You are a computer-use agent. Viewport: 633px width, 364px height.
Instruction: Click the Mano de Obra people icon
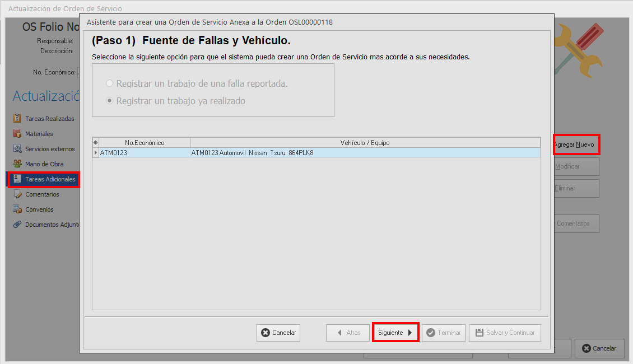pyautogui.click(x=17, y=164)
